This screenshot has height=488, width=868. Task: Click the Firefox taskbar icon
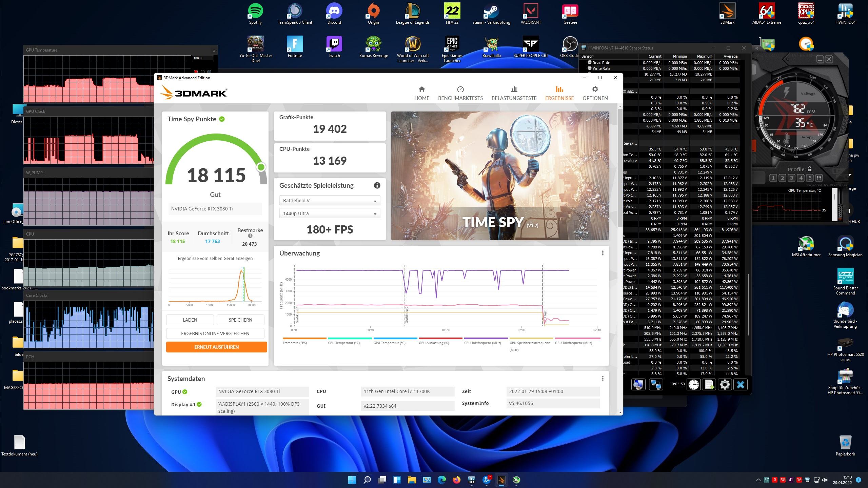point(457,480)
